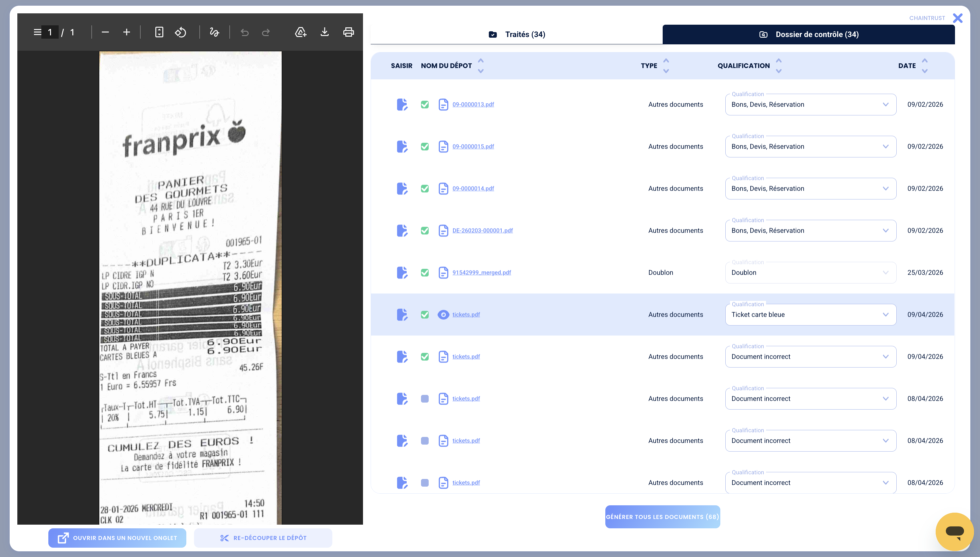Open the Doublon qualification dropdown
Screen dimensions: 980x557
click(810, 273)
